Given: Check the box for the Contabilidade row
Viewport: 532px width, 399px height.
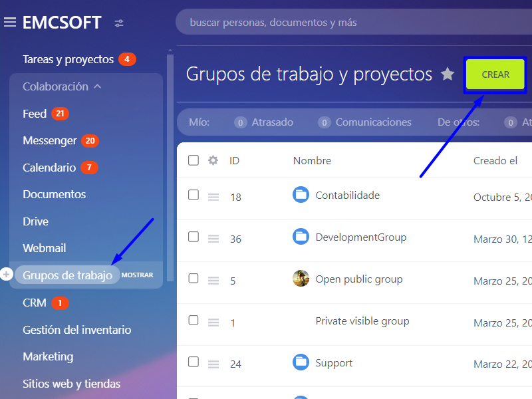Looking at the screenshot, I should coord(194,195).
